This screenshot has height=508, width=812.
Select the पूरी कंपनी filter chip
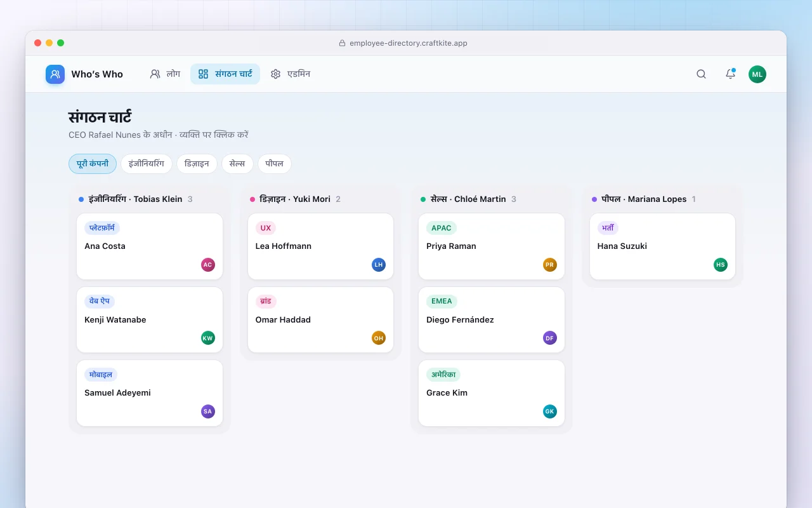click(93, 164)
